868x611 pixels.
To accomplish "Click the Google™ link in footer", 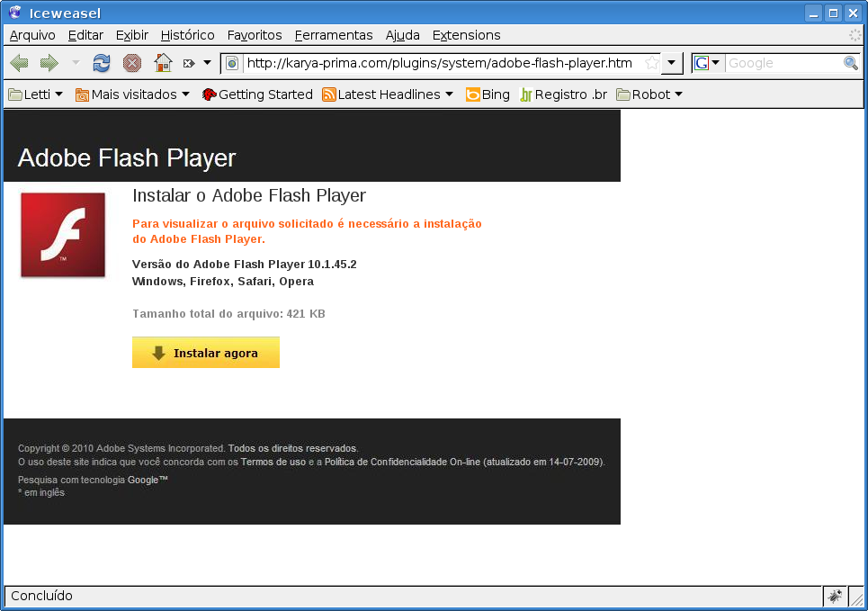I will 148,480.
